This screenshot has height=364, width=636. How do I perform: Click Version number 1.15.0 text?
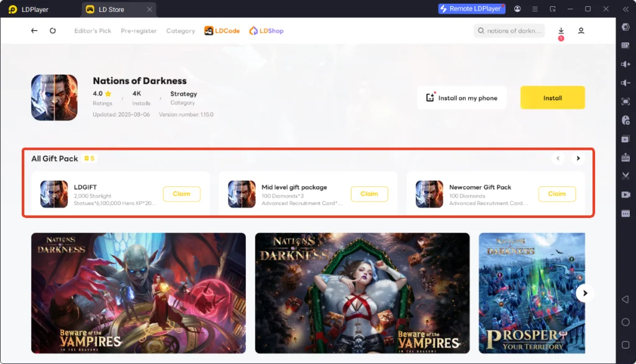coord(186,114)
